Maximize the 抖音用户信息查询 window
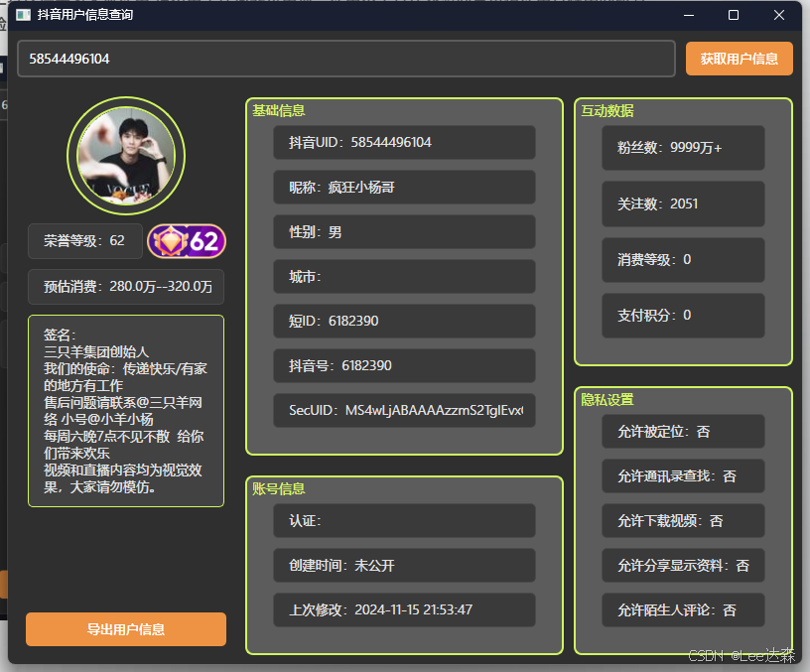This screenshot has width=810, height=672. [733, 15]
